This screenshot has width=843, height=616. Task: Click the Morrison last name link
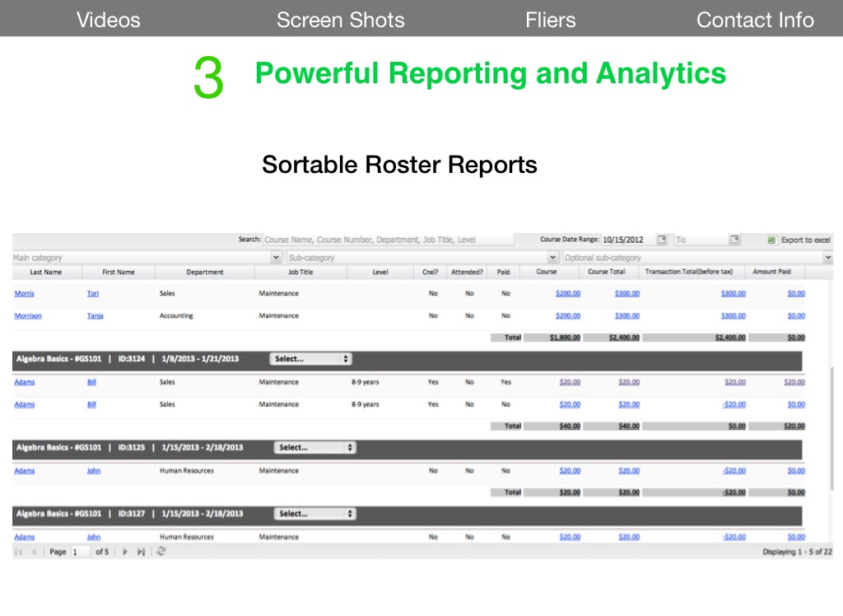click(28, 315)
